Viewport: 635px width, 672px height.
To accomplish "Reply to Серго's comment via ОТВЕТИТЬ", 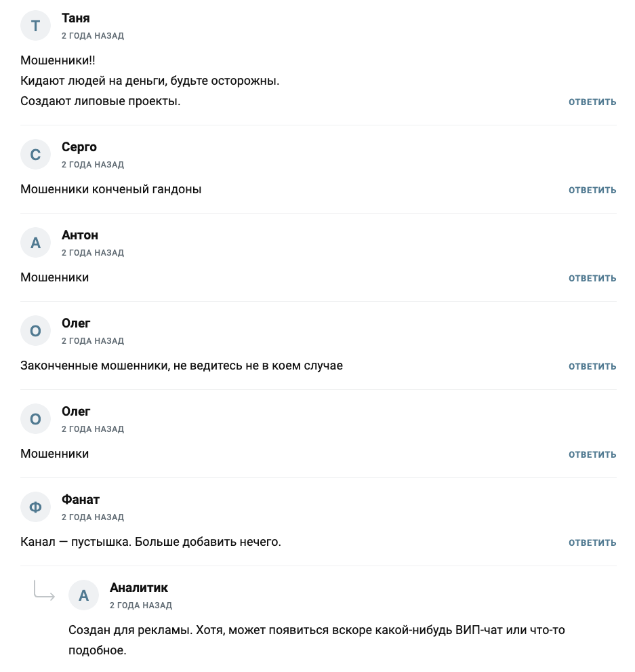I will coord(592,191).
